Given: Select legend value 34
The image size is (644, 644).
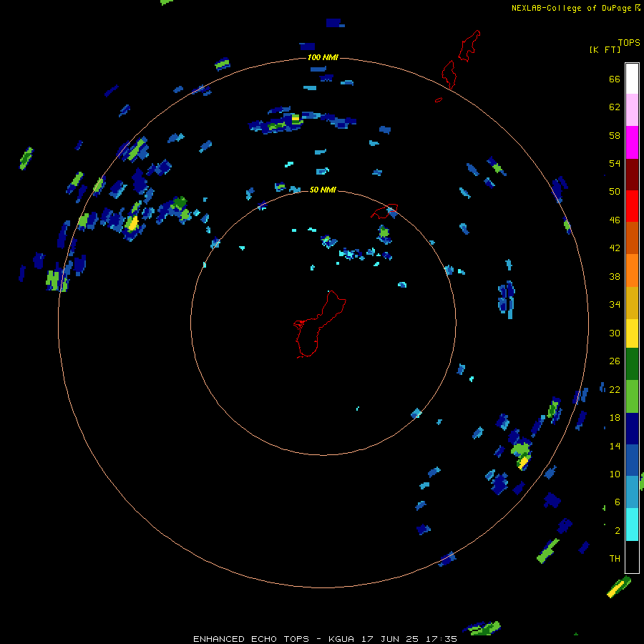Looking at the screenshot, I should (x=615, y=305).
